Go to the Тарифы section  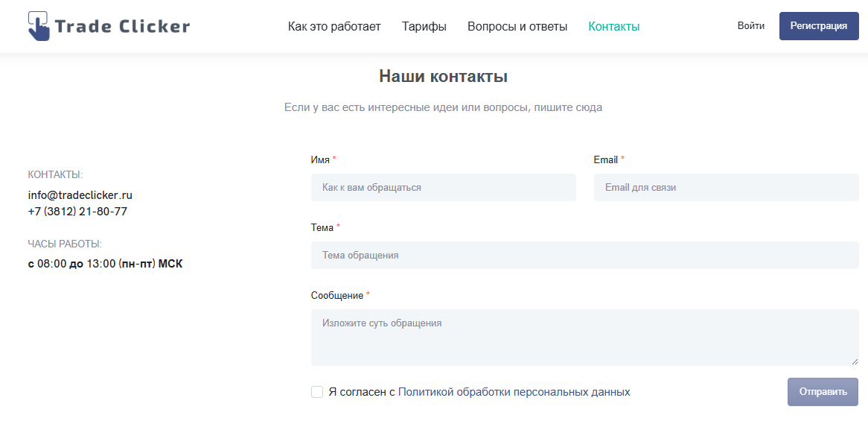(424, 27)
